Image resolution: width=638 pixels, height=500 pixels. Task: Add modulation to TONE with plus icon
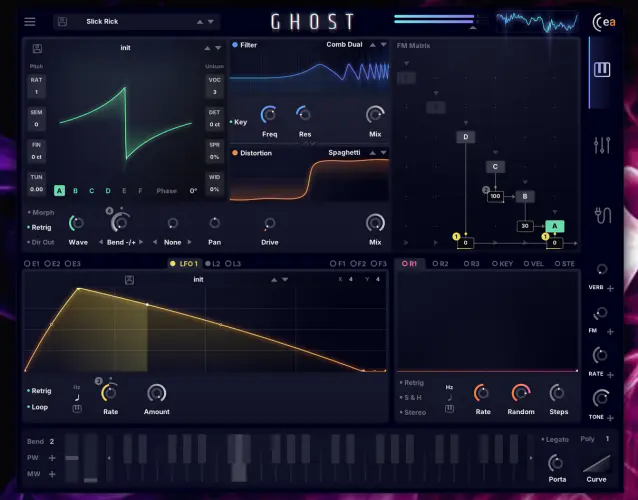tap(610, 418)
